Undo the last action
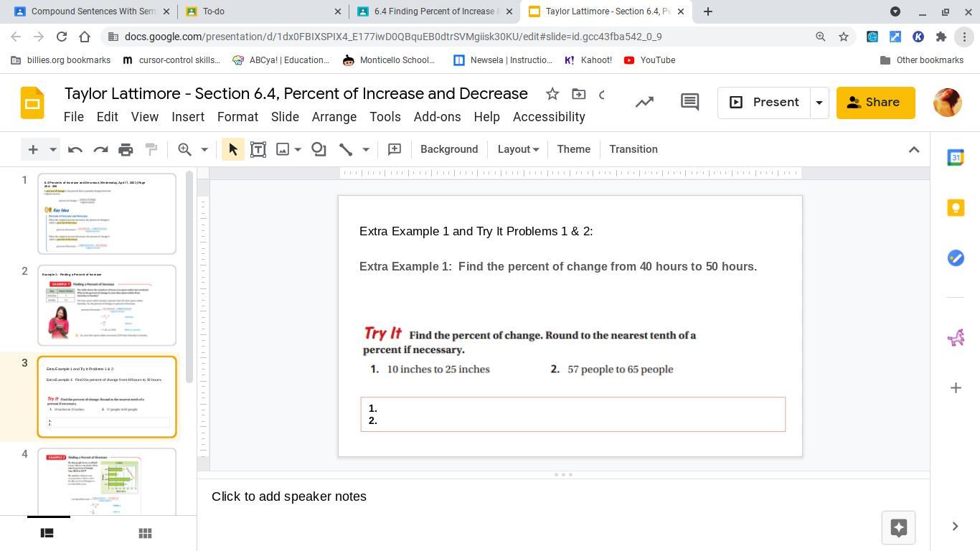980x551 pixels. pyautogui.click(x=75, y=149)
